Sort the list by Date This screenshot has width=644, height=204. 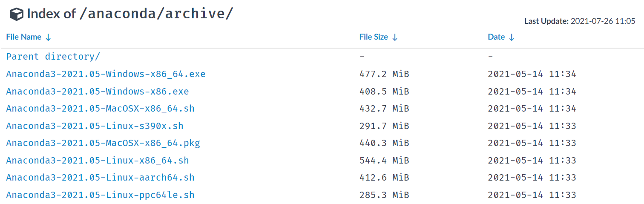click(496, 37)
